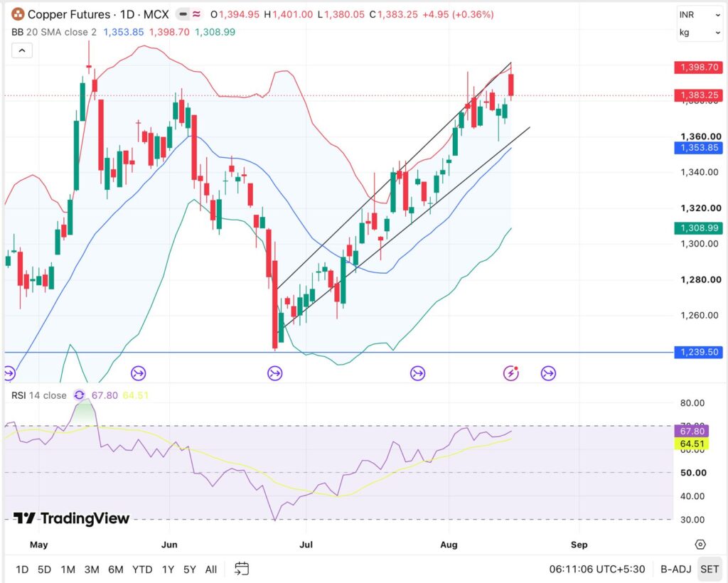
Task: Click the Copper Futures · 1D · MCX title
Action: pyautogui.click(x=98, y=14)
